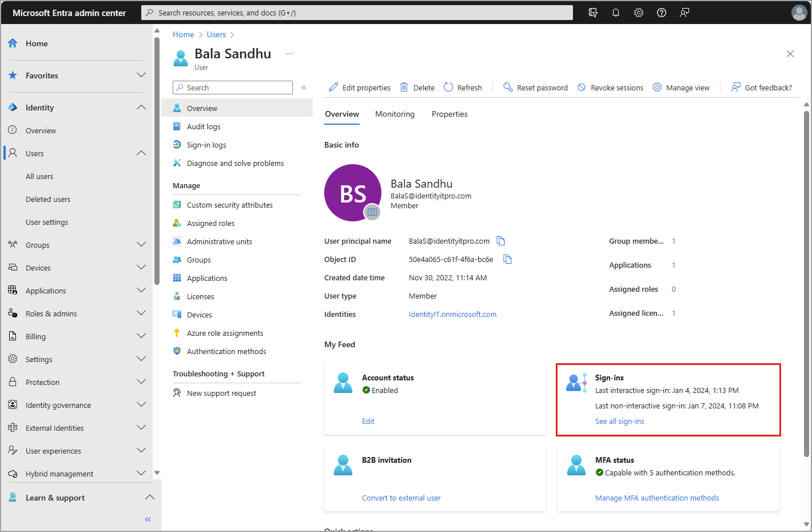Open the notifications bell
This screenshot has width=812, height=532.
616,13
